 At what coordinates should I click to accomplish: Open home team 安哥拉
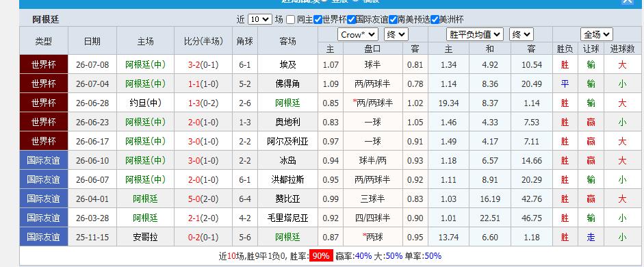point(145,237)
